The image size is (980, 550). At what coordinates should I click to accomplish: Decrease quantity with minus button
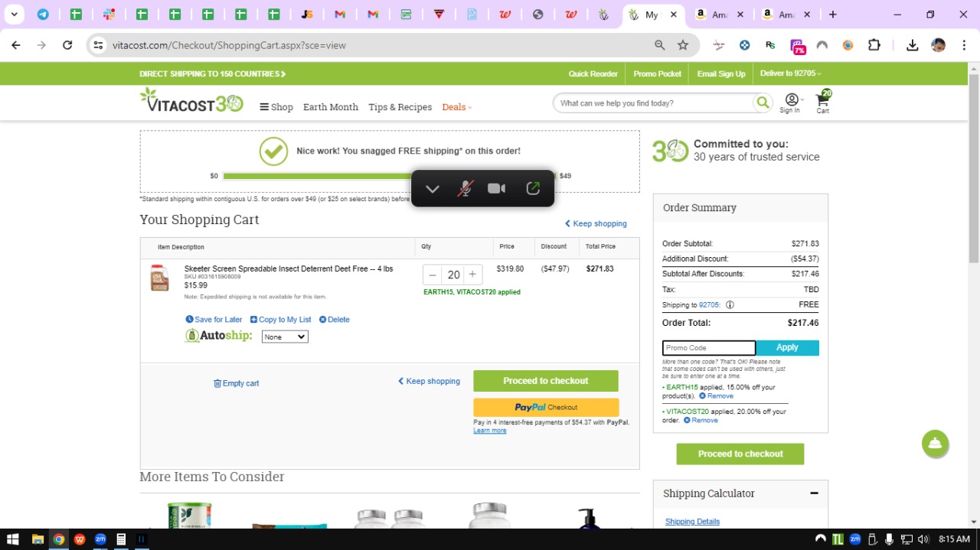(x=433, y=275)
